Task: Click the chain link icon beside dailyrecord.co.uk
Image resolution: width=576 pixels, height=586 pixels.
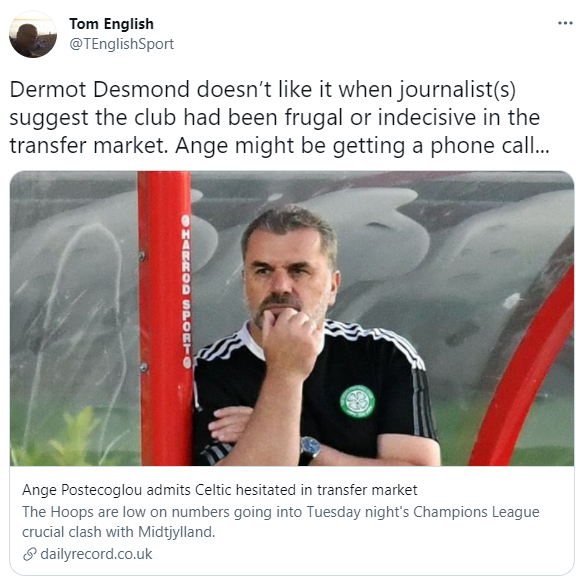Action: [30, 554]
